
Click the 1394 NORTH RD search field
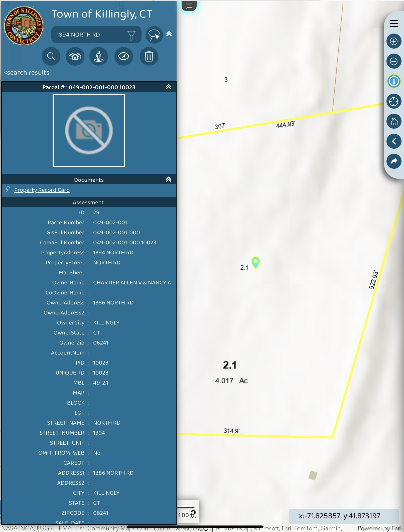click(x=88, y=35)
